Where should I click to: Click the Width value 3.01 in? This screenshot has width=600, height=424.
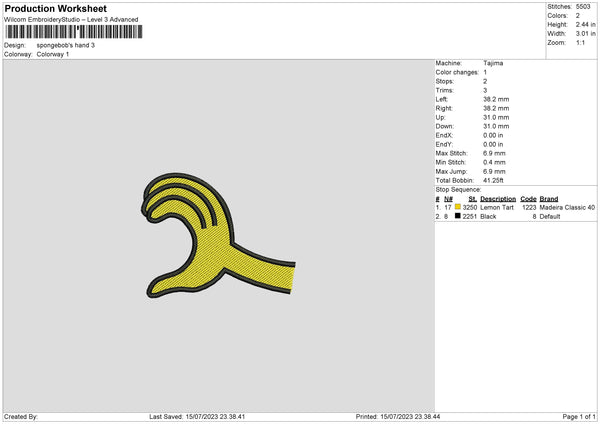[585, 34]
